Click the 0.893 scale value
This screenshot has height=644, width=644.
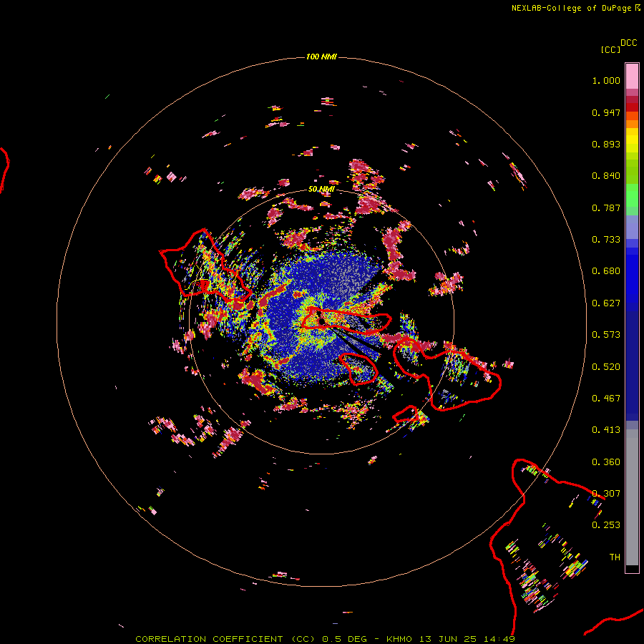606,144
